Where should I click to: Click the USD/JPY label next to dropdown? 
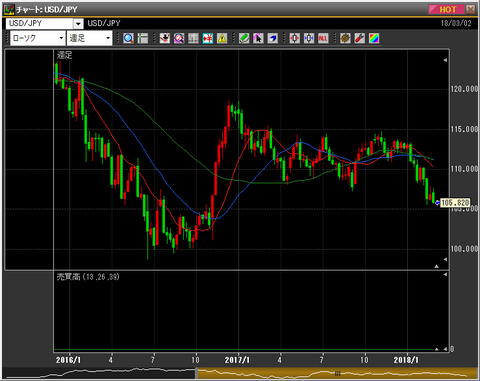click(104, 23)
